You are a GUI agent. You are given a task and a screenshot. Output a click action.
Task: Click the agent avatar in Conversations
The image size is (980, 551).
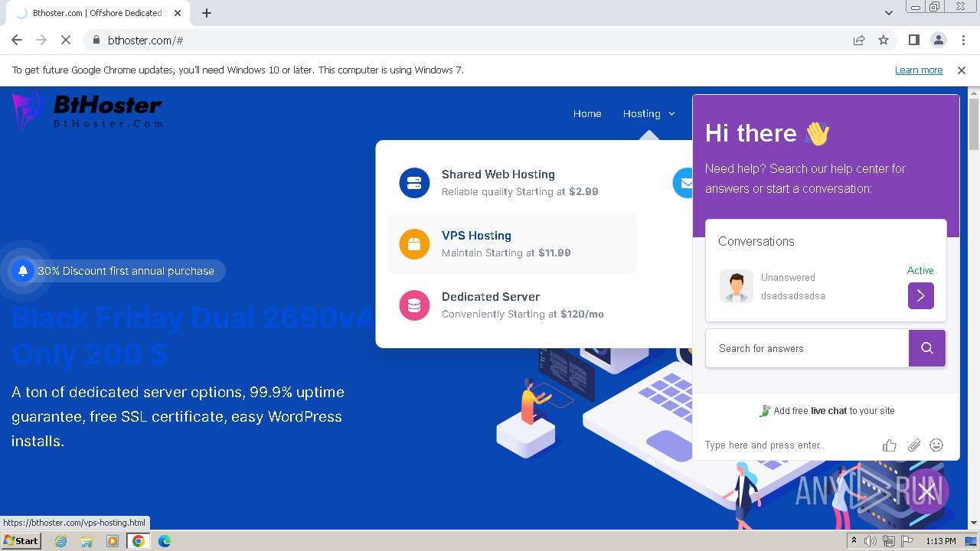736,286
